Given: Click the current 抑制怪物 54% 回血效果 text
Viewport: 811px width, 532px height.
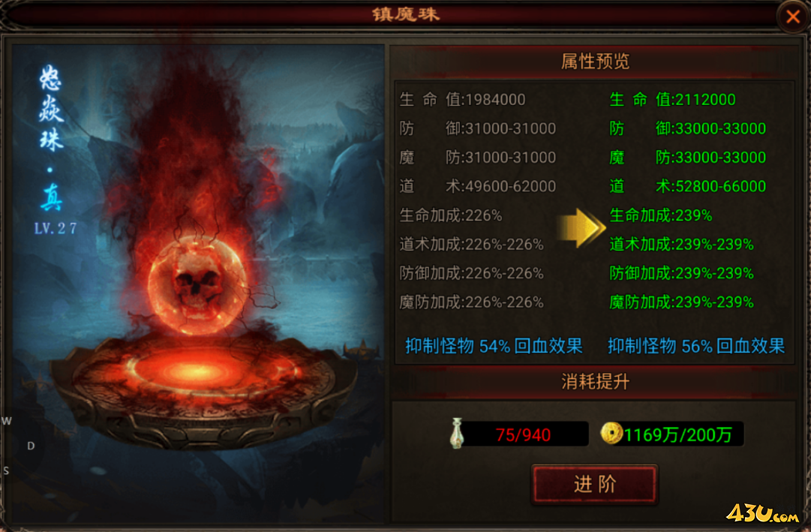Looking at the screenshot, I should click(494, 346).
